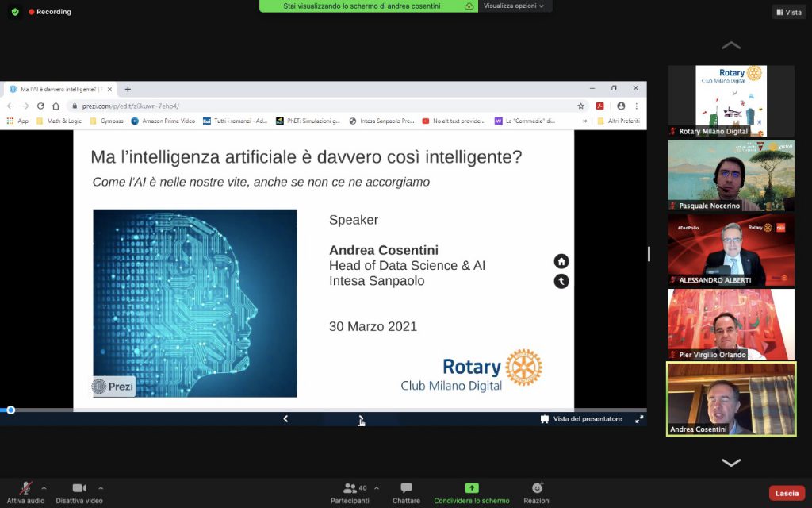Open Vista del presentatore presenter view
The width and height of the screenshot is (812, 508).
pos(581,419)
